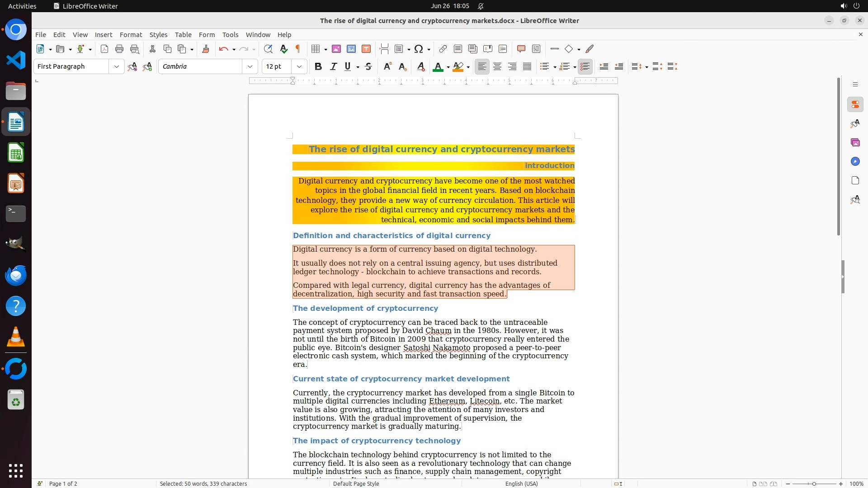
Task: Click Insert Hyperlink icon
Action: coord(443,49)
